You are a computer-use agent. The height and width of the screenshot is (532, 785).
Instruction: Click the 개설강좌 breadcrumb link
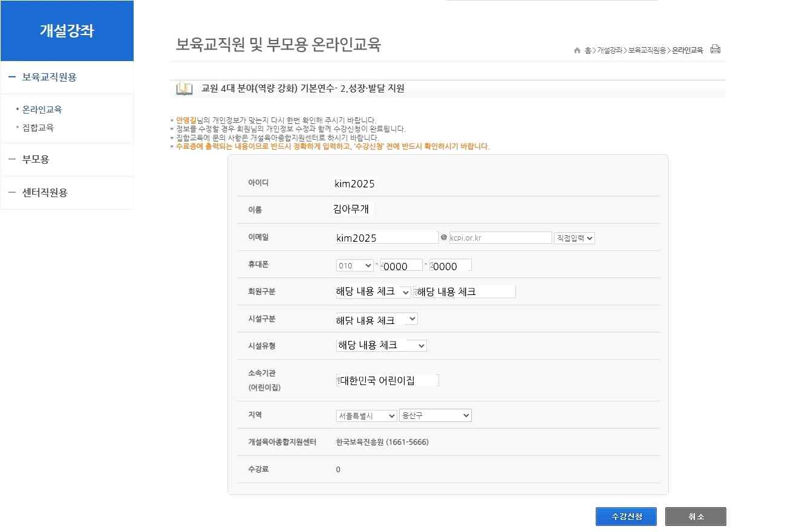[610, 51]
